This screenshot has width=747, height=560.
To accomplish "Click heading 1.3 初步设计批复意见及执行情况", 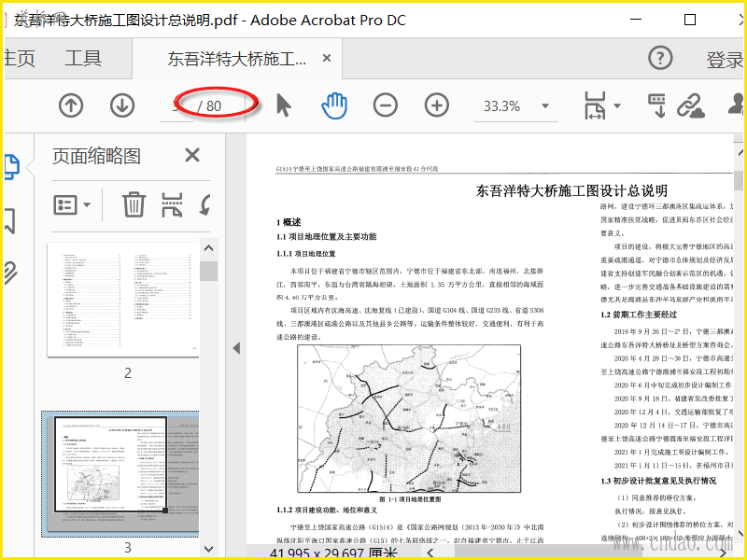I will point(658,481).
